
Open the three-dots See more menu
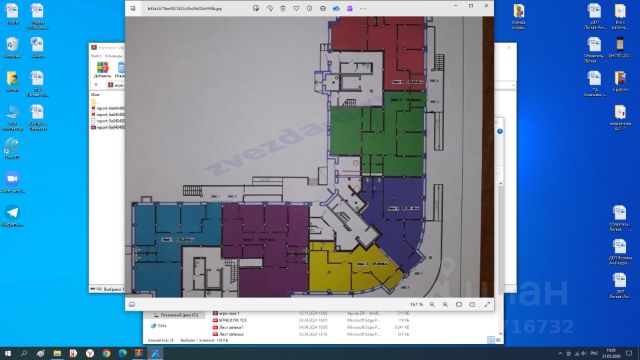tap(363, 8)
